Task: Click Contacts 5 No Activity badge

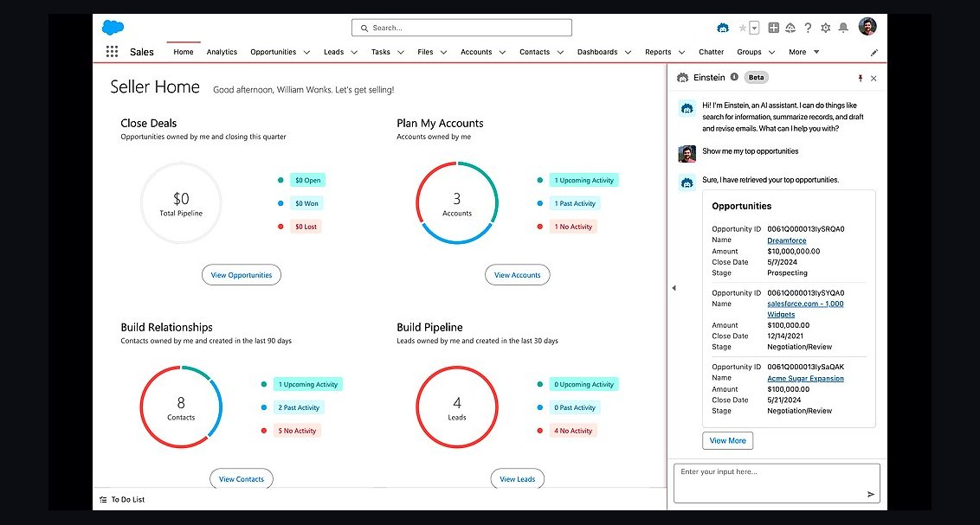Action: pos(297,431)
